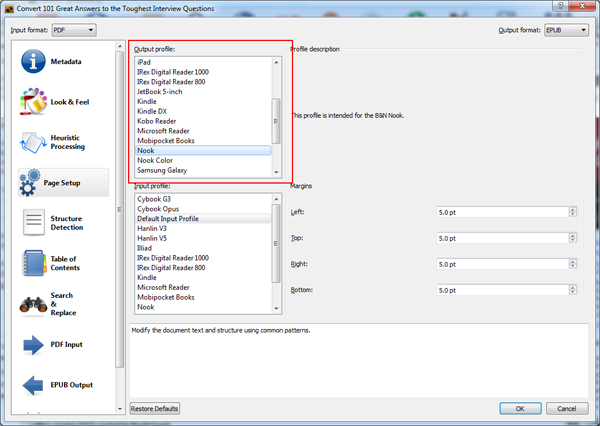Select IRex Digital Reader 800 output profile

coord(203,82)
